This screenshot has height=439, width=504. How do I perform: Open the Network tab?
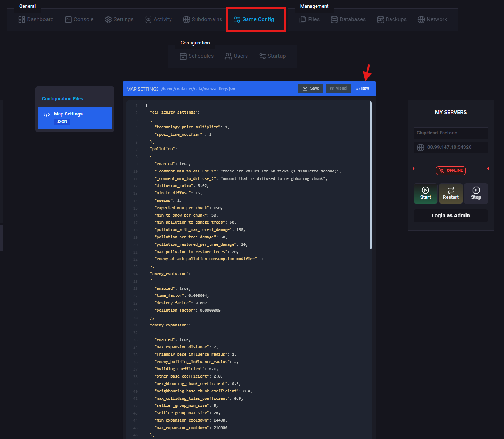coord(433,19)
